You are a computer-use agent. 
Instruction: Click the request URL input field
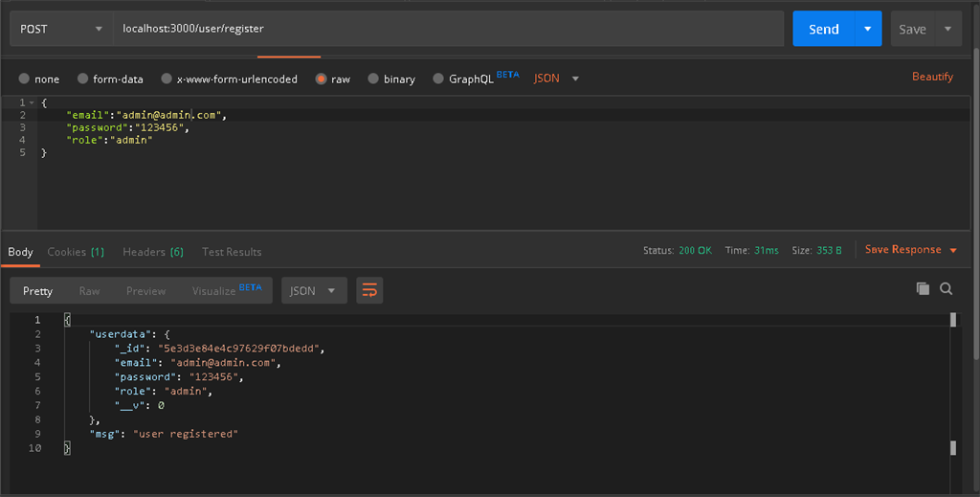448,29
